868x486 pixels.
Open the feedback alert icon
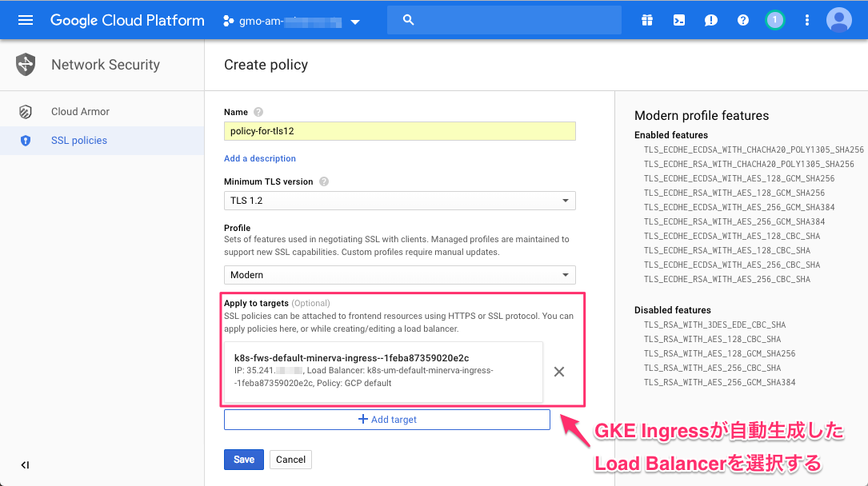coord(710,20)
